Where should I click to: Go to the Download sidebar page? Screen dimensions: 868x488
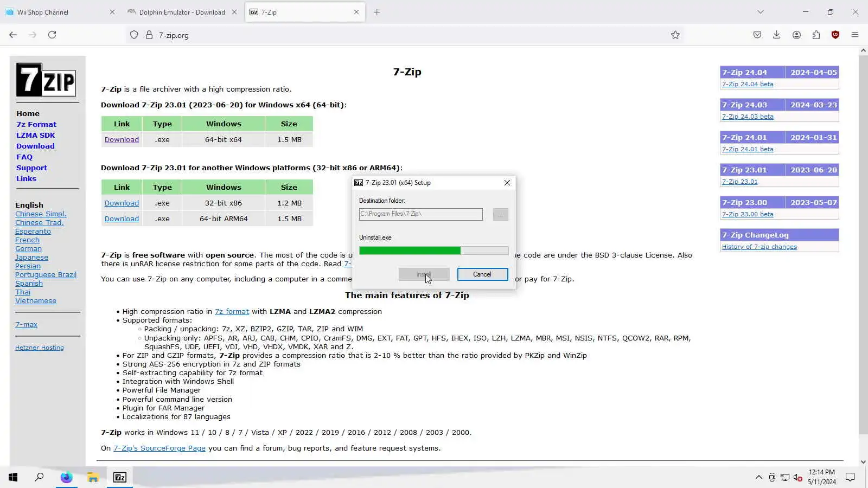35,146
